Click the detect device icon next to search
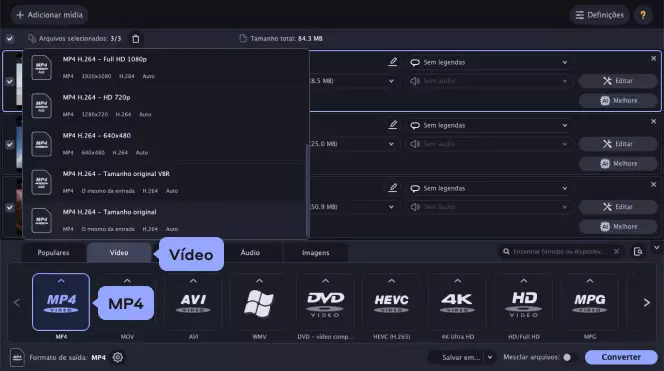Viewport: 664px width, 371px height. (x=638, y=252)
